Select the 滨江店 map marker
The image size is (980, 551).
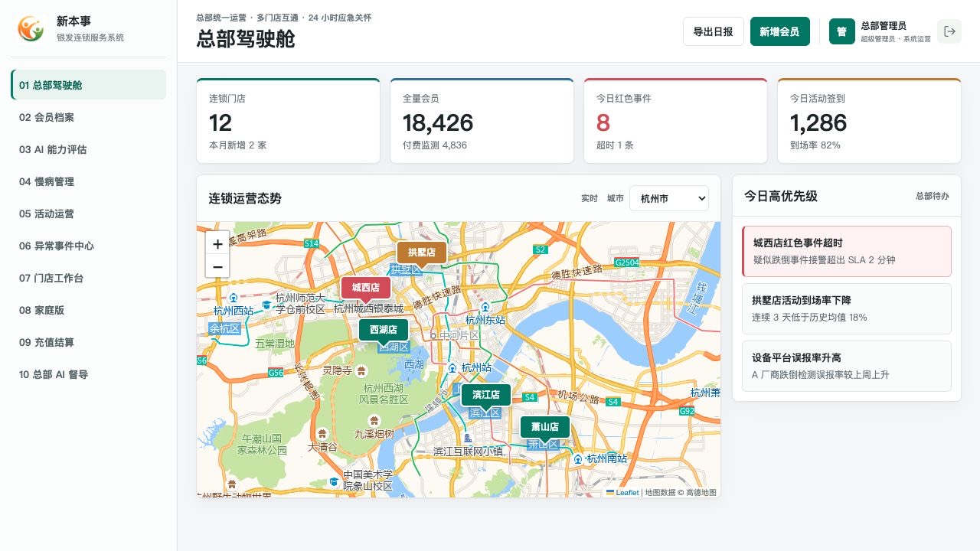[486, 395]
